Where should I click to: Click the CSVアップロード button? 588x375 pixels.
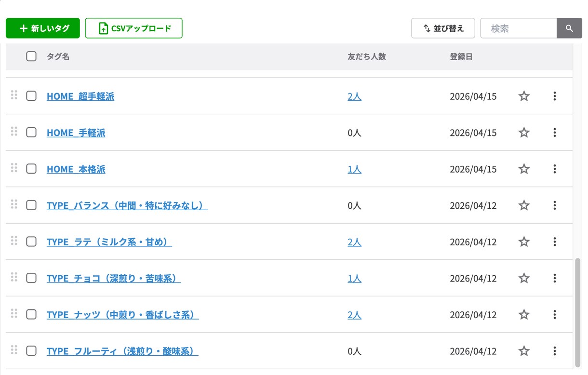[x=134, y=28]
